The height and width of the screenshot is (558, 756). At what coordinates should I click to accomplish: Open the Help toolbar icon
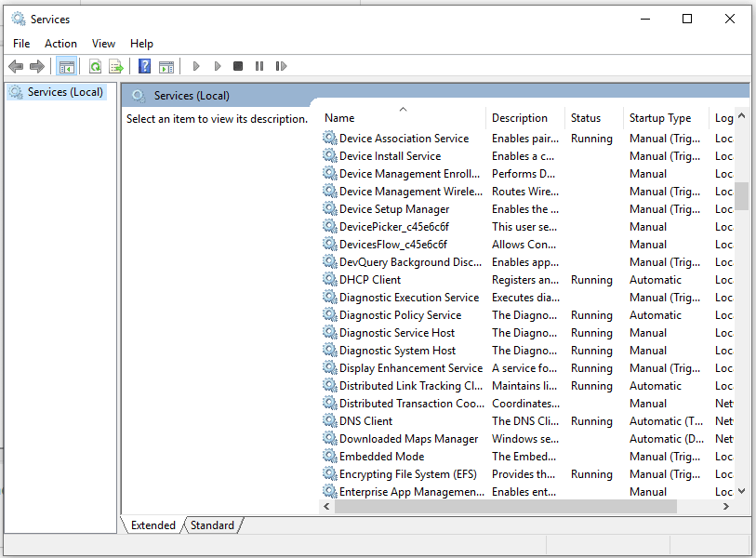(145, 66)
